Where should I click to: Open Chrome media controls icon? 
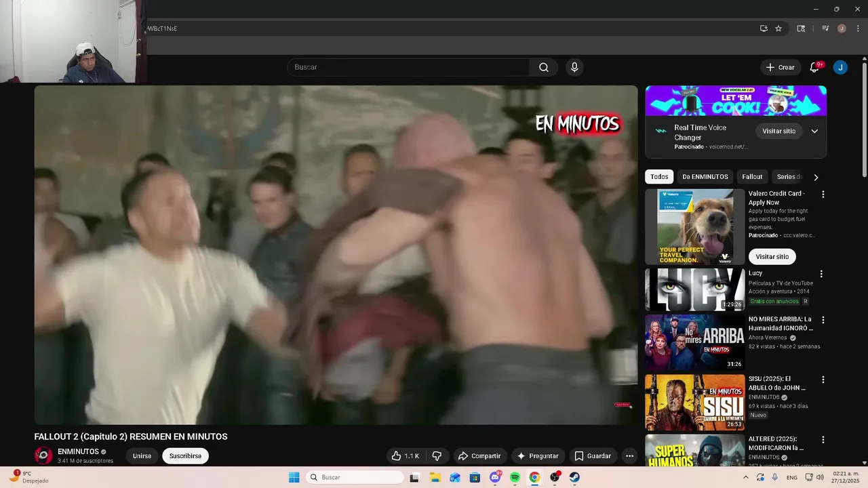point(825,28)
